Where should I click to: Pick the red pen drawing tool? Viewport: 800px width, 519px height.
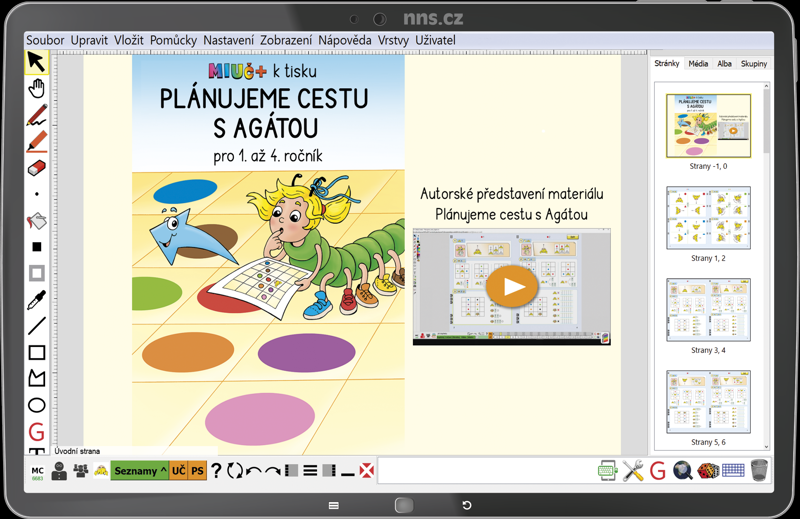[37, 115]
